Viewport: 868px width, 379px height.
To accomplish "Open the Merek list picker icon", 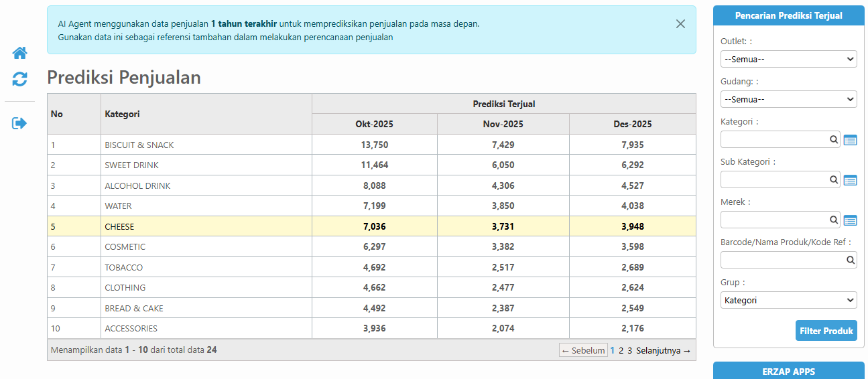I will (850, 220).
